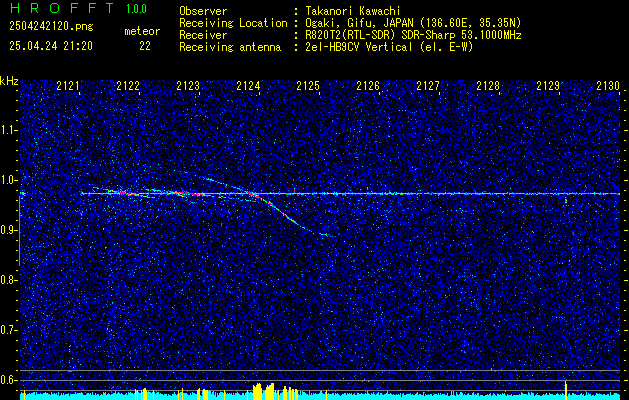Image resolution: width=629 pixels, height=400 pixels.
Task: Click time marker 2124
Action: pyautogui.click(x=248, y=86)
